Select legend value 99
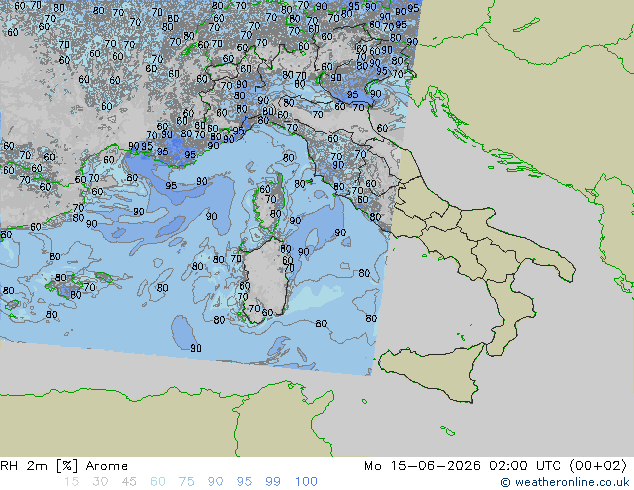 tap(273, 482)
